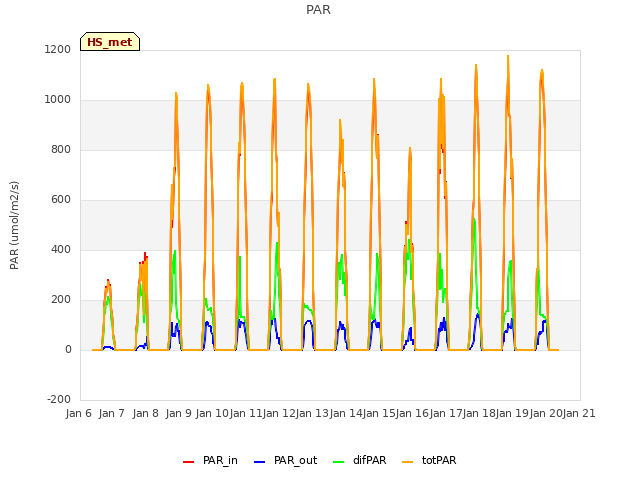
Task: Click x-axis label Jan 6
Action: [x=78, y=413]
